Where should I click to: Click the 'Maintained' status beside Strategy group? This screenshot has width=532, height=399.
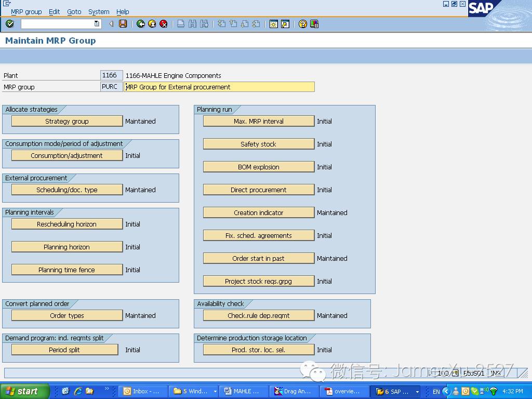pos(140,121)
